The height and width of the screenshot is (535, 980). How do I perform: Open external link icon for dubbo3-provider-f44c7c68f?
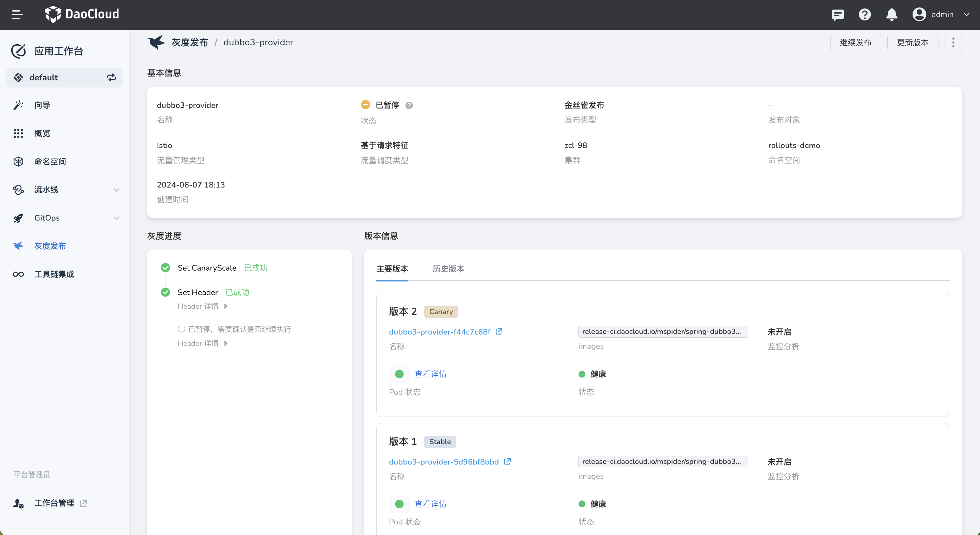point(499,331)
